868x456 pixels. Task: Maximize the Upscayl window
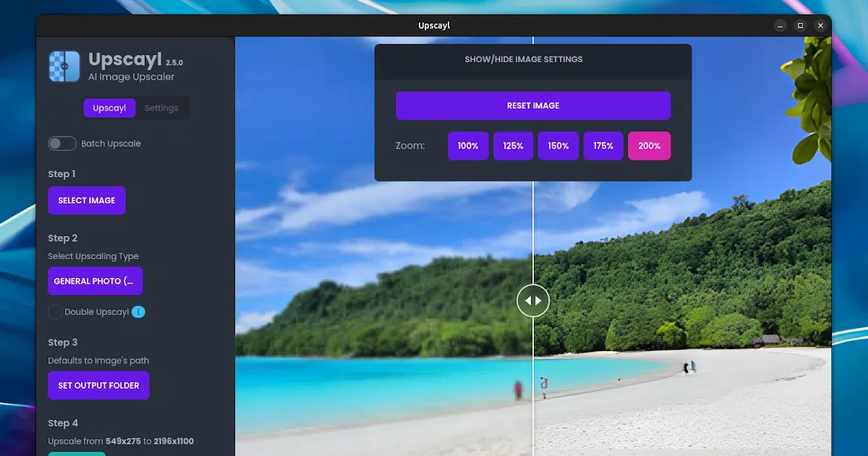pos(800,25)
